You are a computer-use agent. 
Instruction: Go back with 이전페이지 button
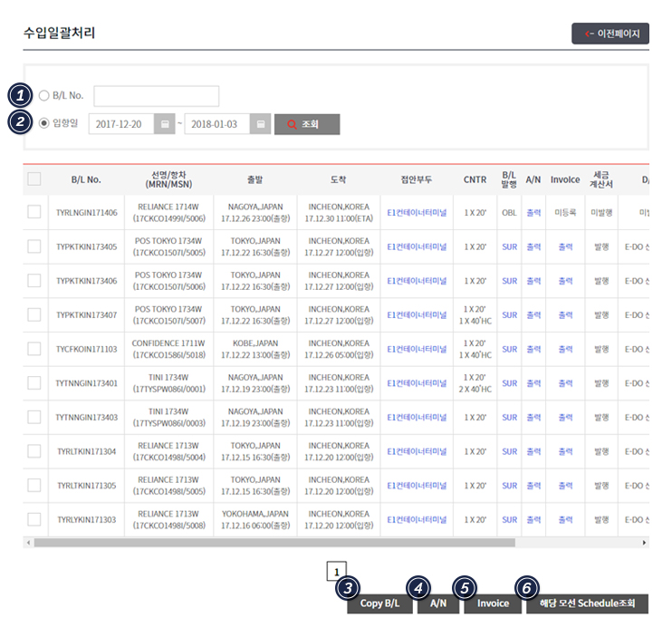click(610, 34)
